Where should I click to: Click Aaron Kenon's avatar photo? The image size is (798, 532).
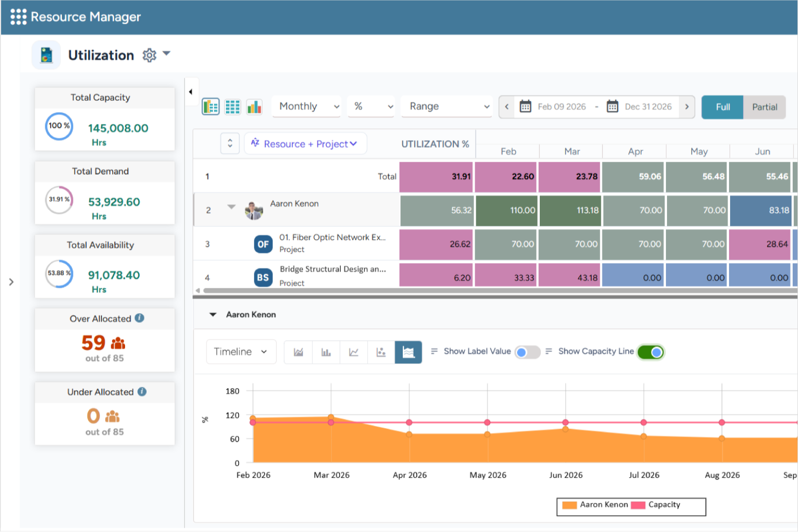click(x=254, y=210)
